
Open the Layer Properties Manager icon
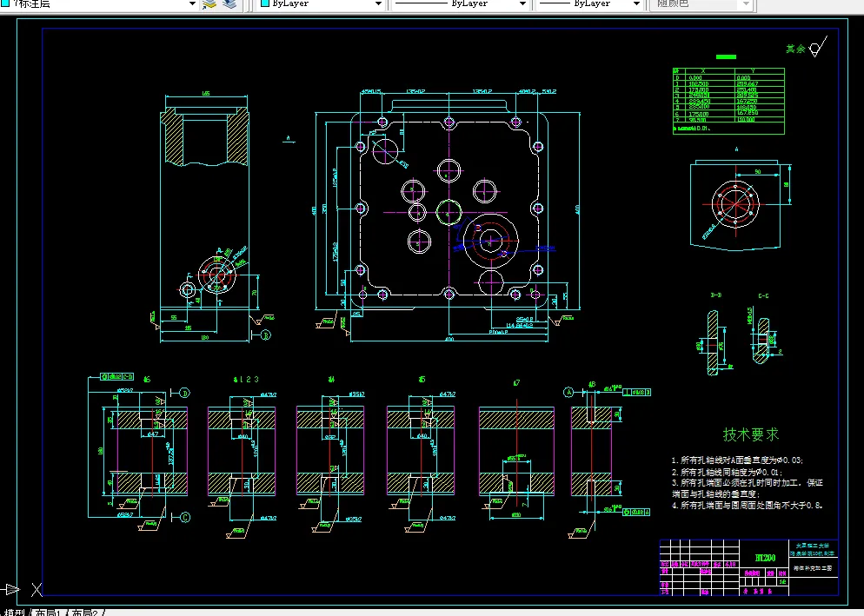(209, 4)
